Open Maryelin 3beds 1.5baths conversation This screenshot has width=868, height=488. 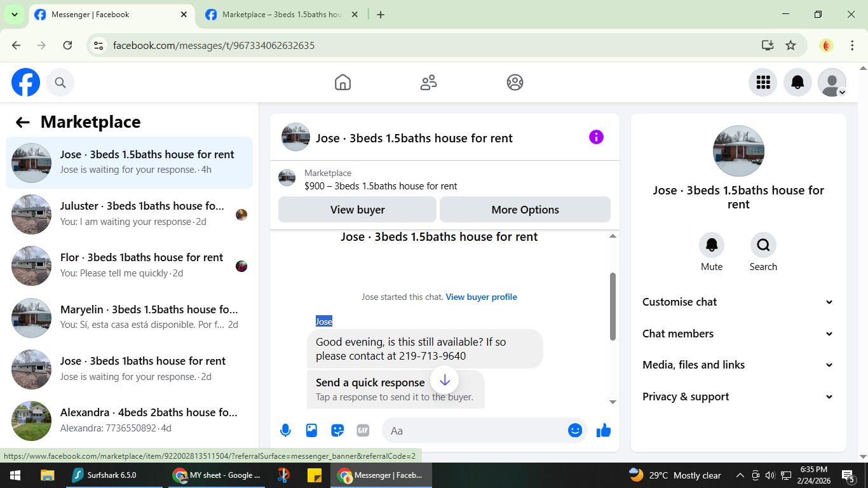pos(129,317)
